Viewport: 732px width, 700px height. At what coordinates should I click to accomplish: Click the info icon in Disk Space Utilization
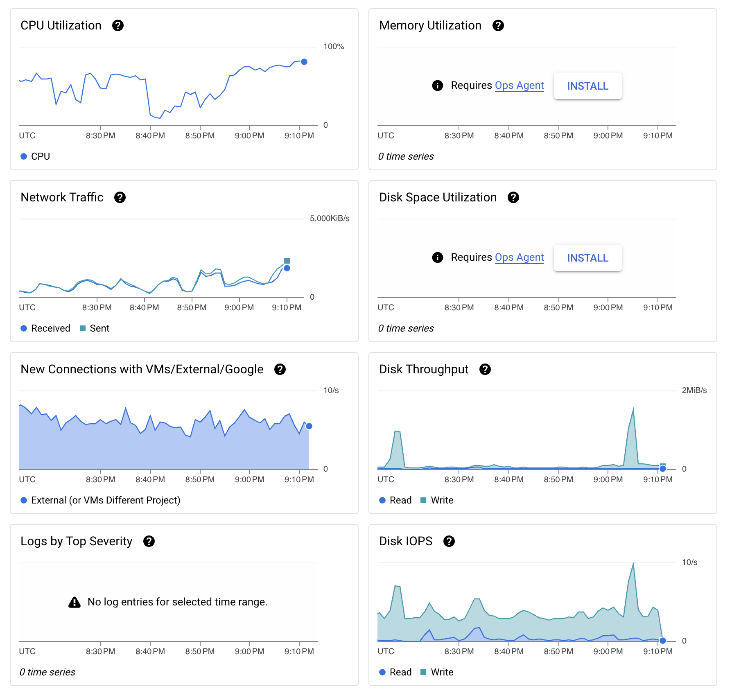click(437, 257)
